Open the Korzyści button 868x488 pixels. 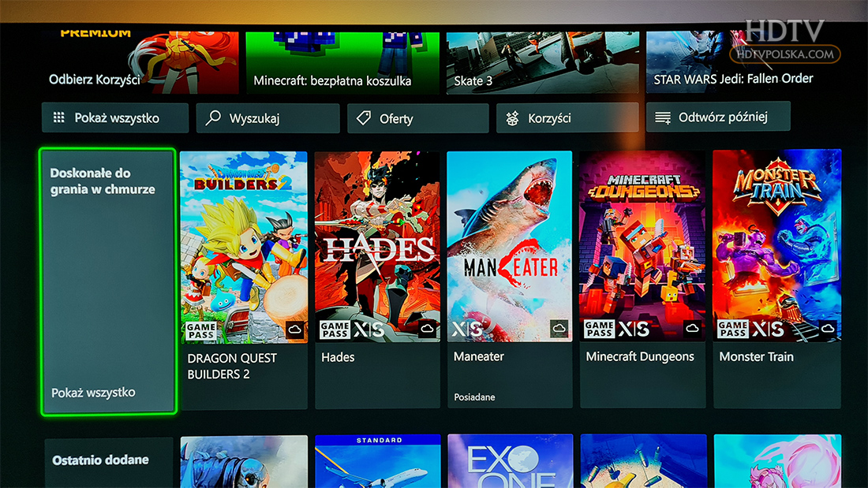point(567,117)
